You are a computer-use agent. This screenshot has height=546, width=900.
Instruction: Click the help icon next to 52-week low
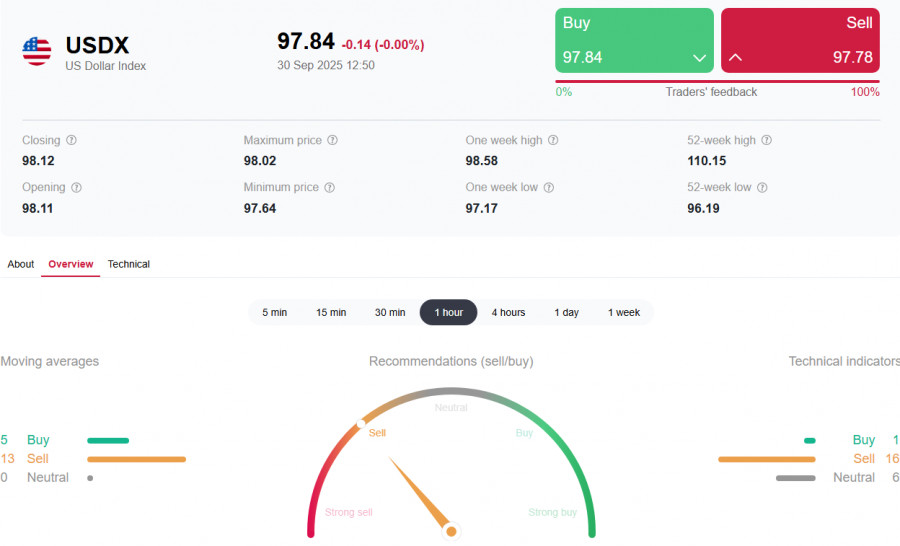click(762, 188)
